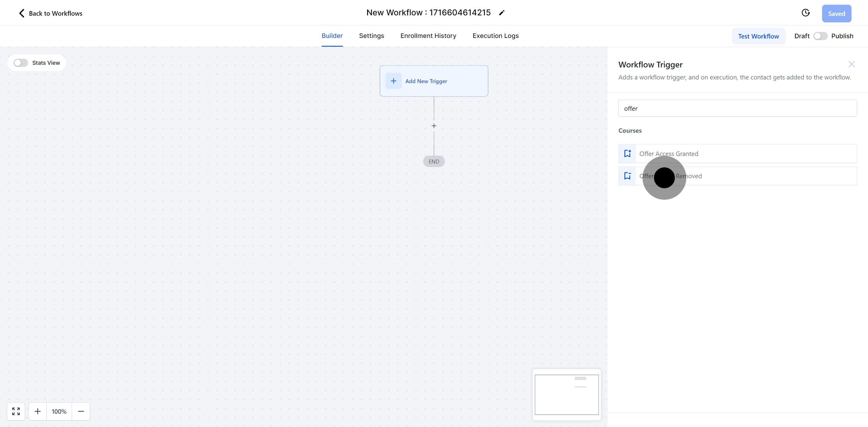Close the Workflow Trigger panel
The image size is (868, 427).
click(x=851, y=64)
